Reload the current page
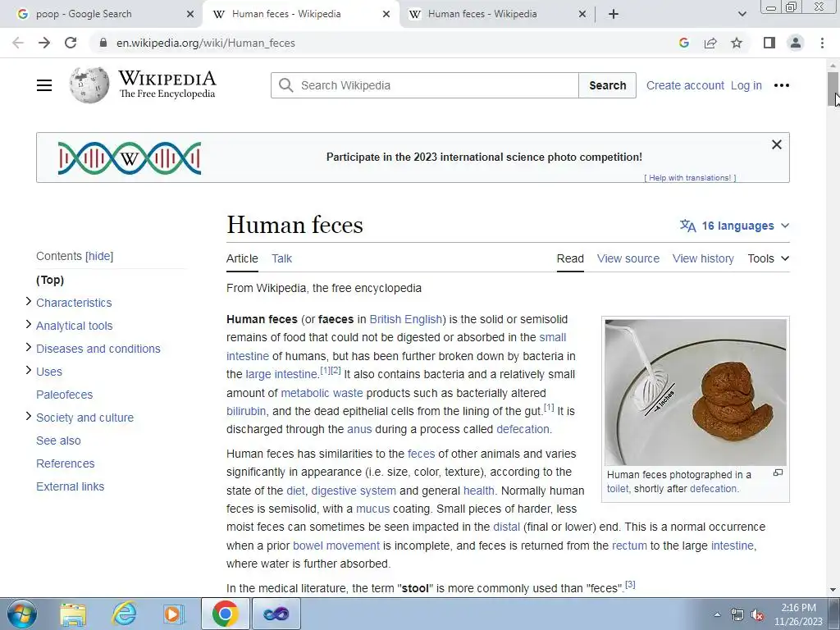The width and height of the screenshot is (840, 630). point(71,43)
